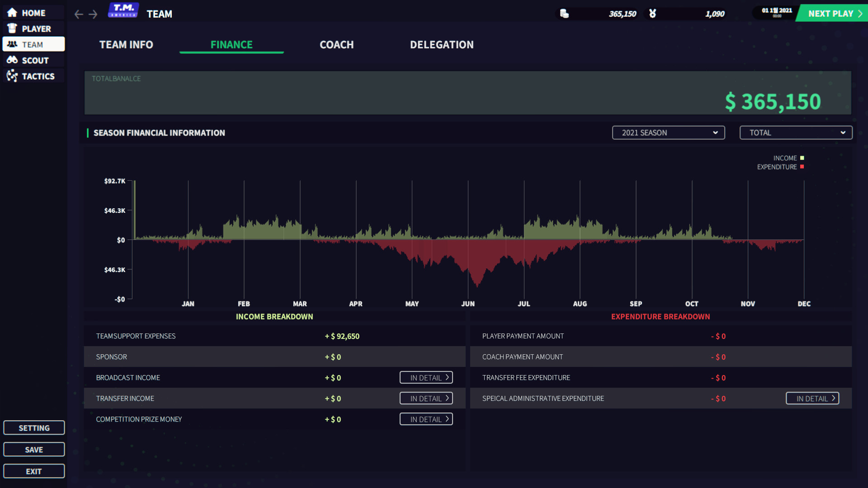Viewport: 868px width, 488px height.
Task: Click the green Income legend marker
Action: tap(802, 158)
